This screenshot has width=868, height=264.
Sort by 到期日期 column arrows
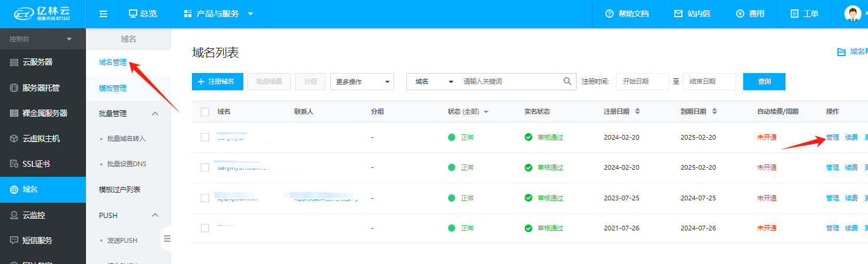(714, 111)
